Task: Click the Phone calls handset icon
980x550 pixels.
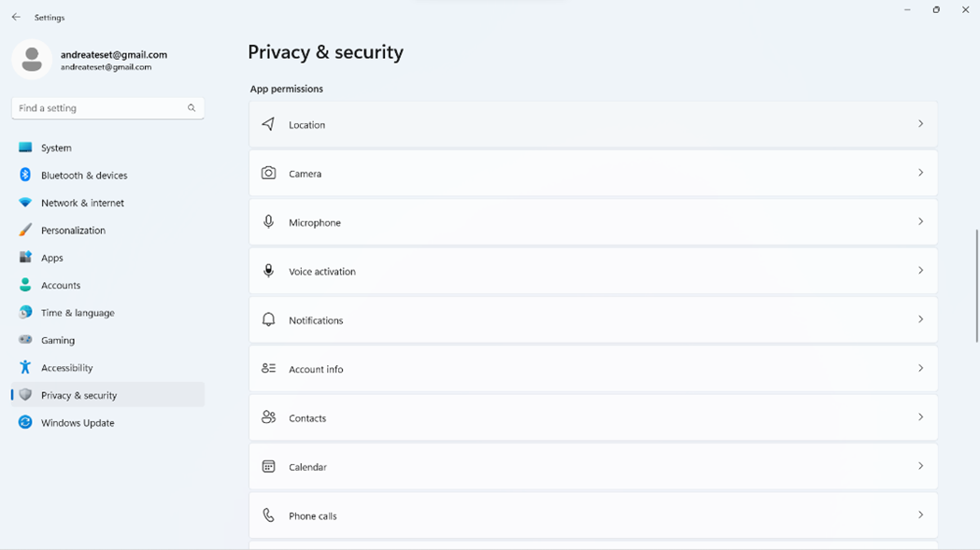Action: [268, 515]
